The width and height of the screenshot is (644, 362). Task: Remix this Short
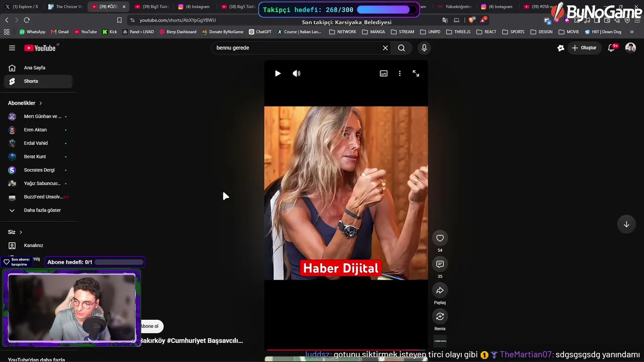pos(440,316)
